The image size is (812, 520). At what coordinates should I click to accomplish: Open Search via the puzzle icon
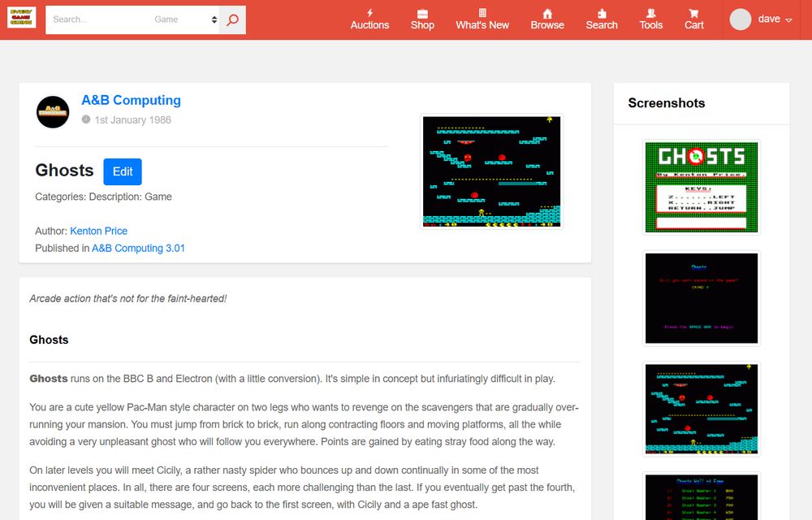602,13
